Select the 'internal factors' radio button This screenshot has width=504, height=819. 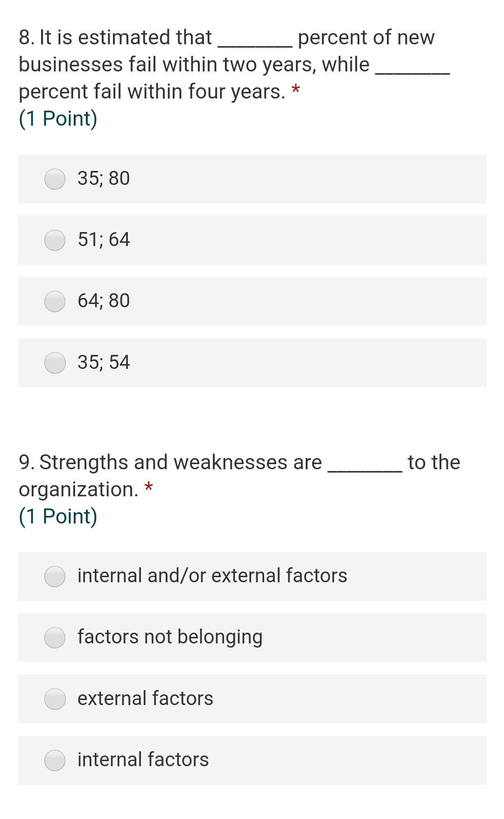[55, 760]
